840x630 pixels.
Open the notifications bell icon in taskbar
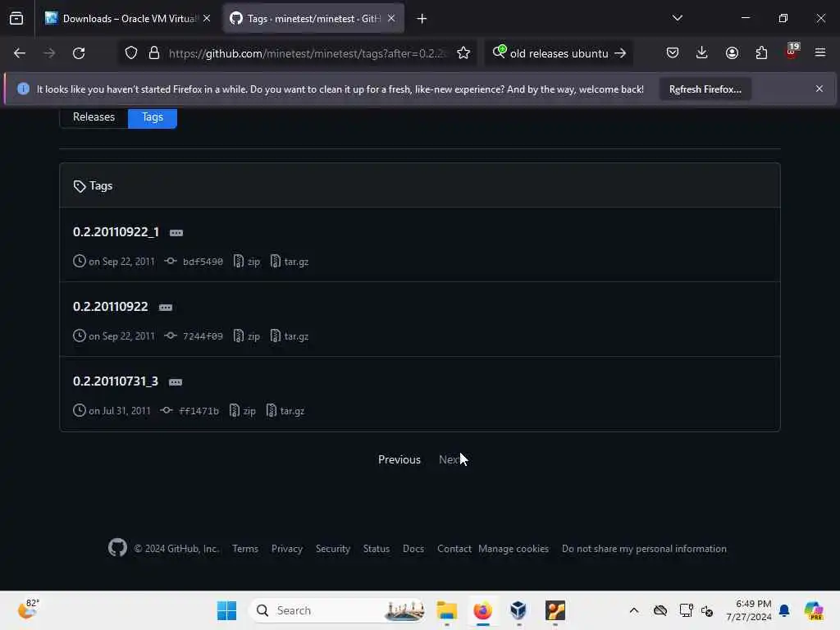click(x=784, y=610)
